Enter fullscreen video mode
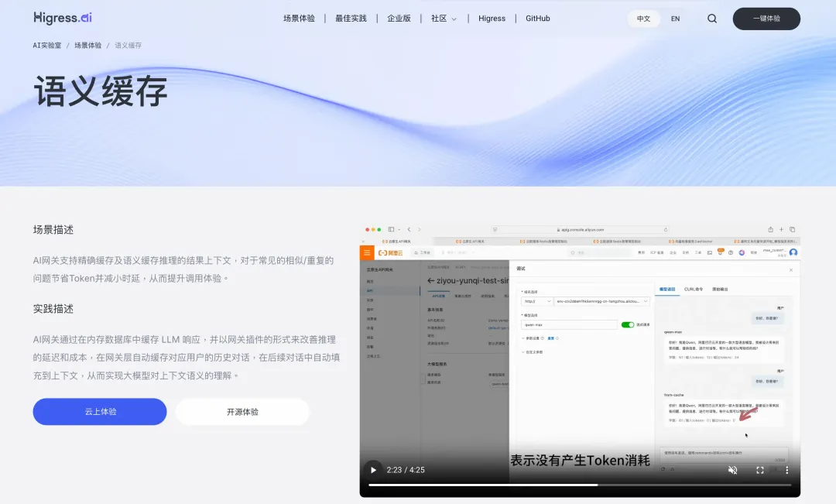 [760, 470]
